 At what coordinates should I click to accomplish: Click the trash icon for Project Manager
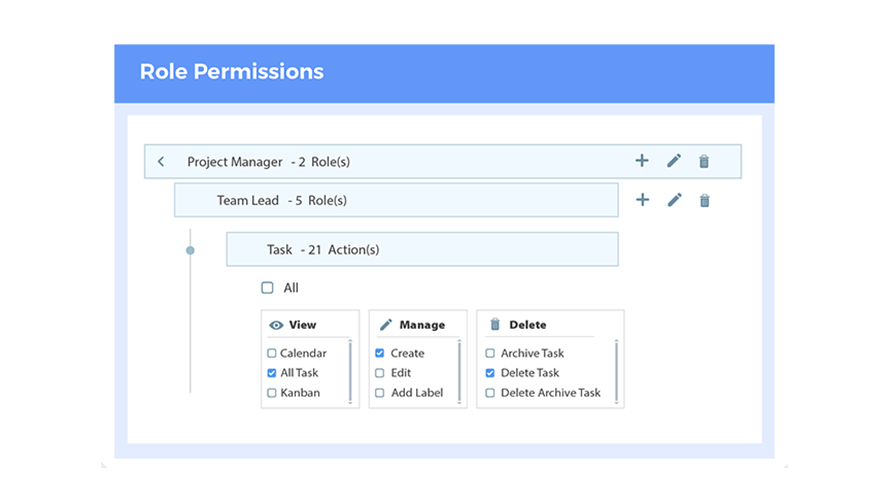coord(704,162)
